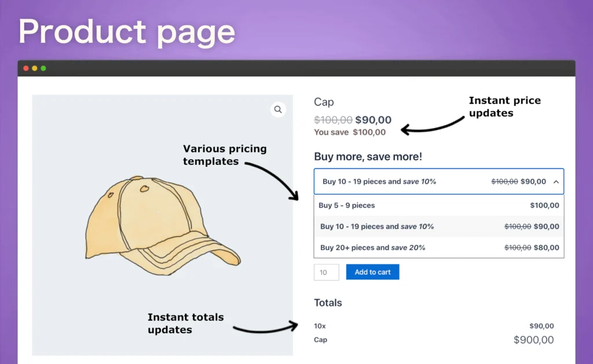The width and height of the screenshot is (593, 364).
Task: Click the yellow traffic-light icon
Action: [34, 68]
